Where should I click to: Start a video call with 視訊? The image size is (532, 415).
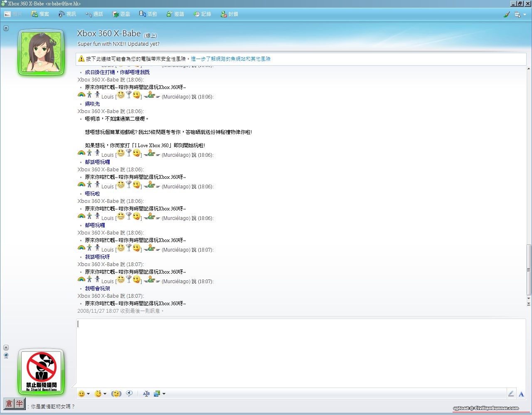[x=67, y=14]
